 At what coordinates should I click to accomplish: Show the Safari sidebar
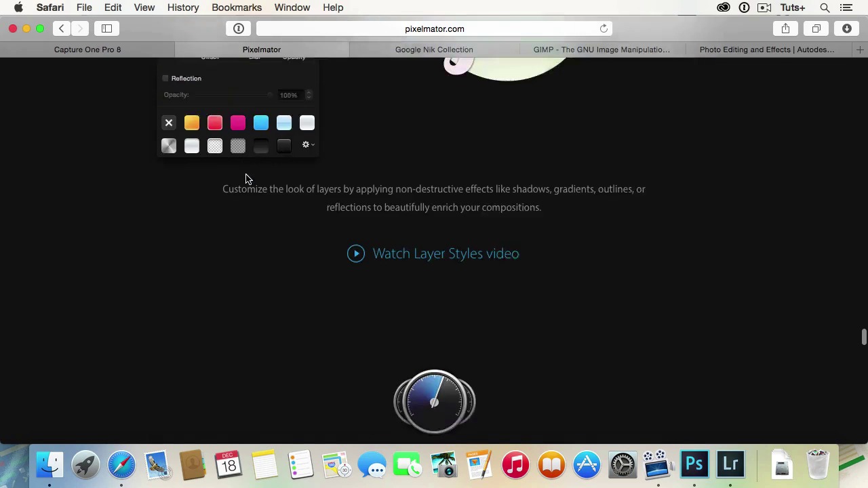[x=106, y=28]
